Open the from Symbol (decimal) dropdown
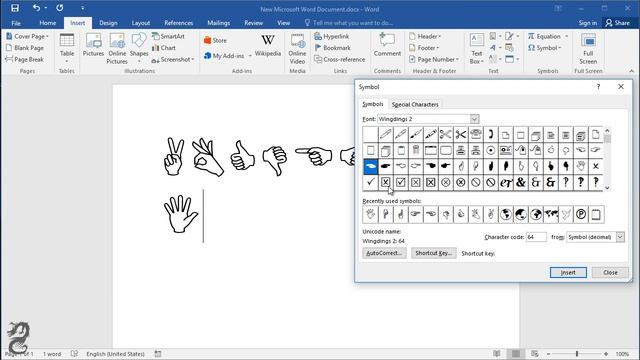Screen dimensions: 640x360 [620, 237]
